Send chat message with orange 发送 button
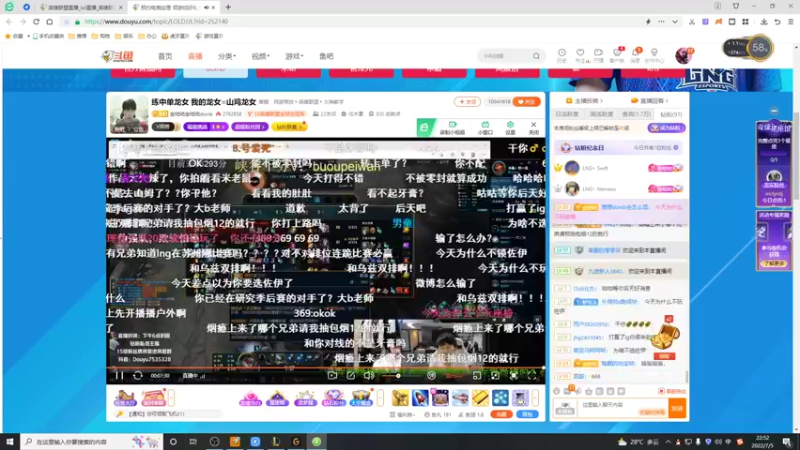800x450 pixels. (677, 408)
